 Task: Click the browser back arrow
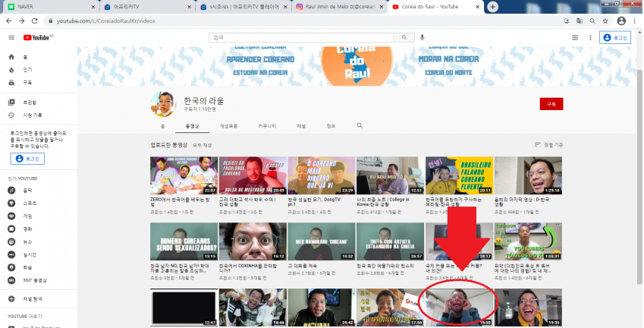[x=9, y=21]
